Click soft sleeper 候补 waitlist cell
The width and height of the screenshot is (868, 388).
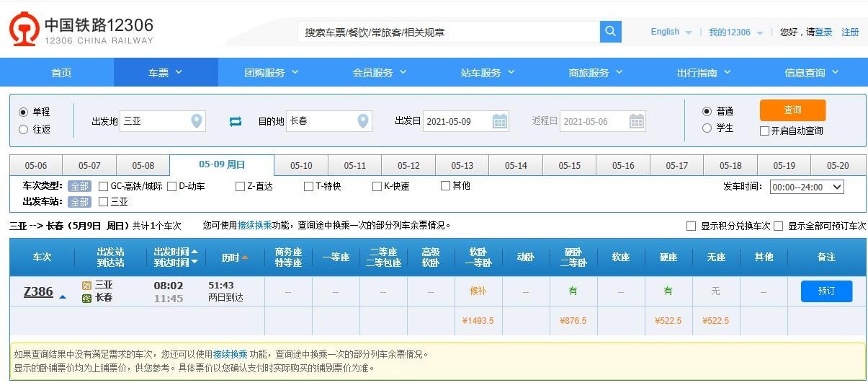point(479,291)
